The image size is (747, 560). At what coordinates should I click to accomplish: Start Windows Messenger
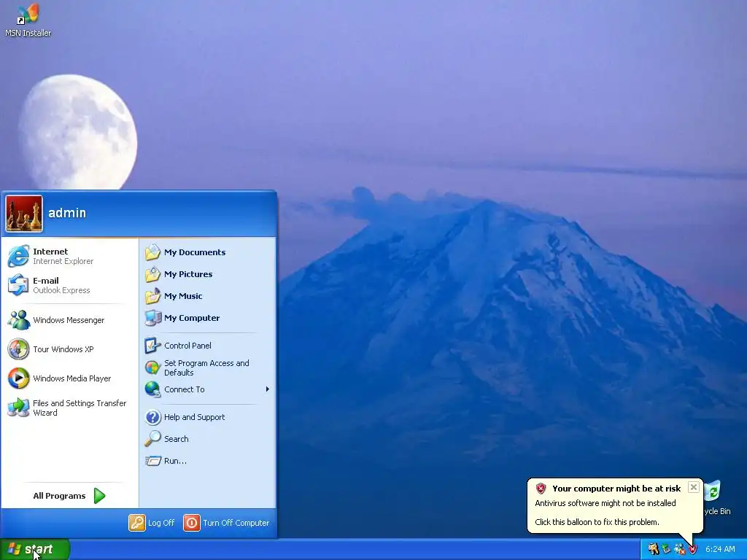pyautogui.click(x=69, y=320)
